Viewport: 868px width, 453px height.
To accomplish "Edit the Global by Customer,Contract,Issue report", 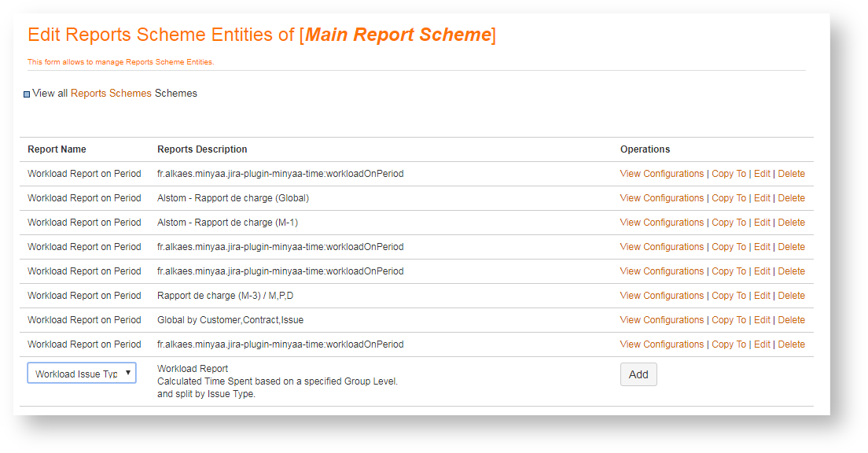I will [x=762, y=320].
